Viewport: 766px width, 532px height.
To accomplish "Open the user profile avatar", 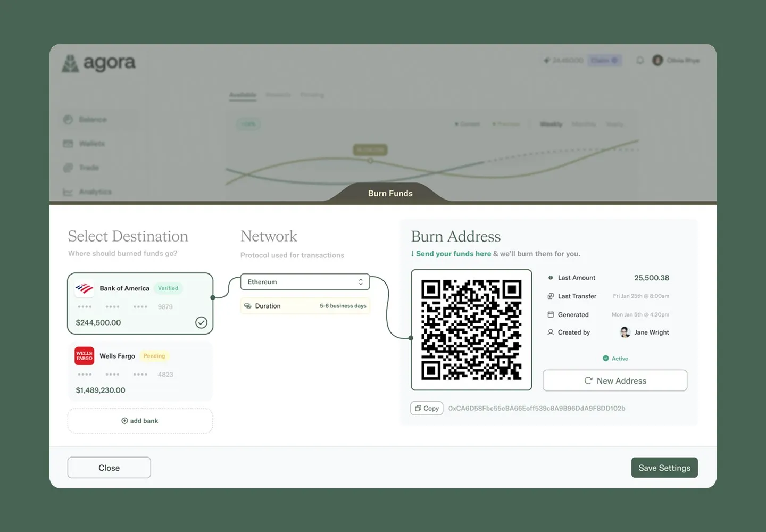I will (x=657, y=60).
